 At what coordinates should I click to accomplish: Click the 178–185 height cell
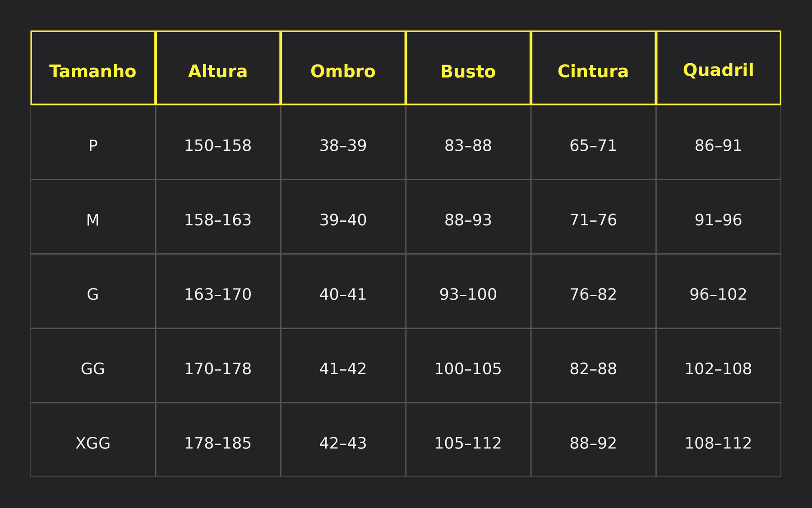pyautogui.click(x=218, y=443)
